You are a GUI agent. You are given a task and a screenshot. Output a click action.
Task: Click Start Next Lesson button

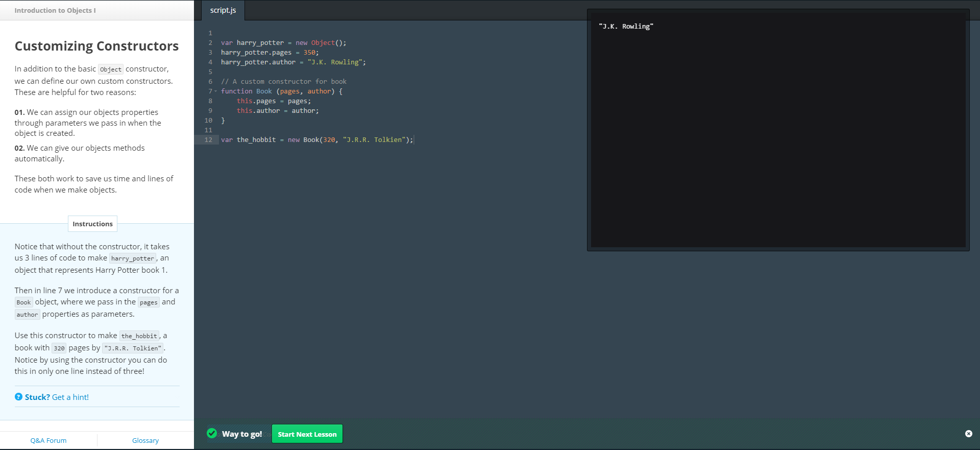[307, 434]
